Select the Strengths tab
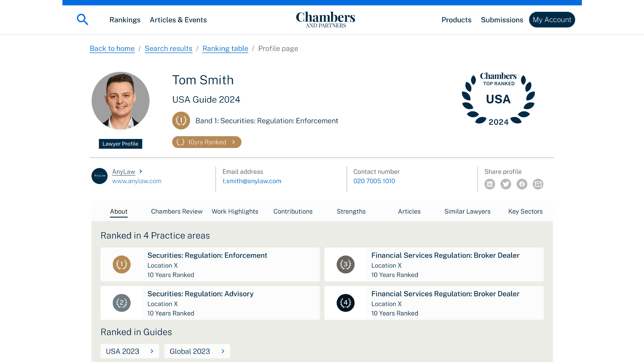This screenshot has height=362, width=644. coord(351,211)
